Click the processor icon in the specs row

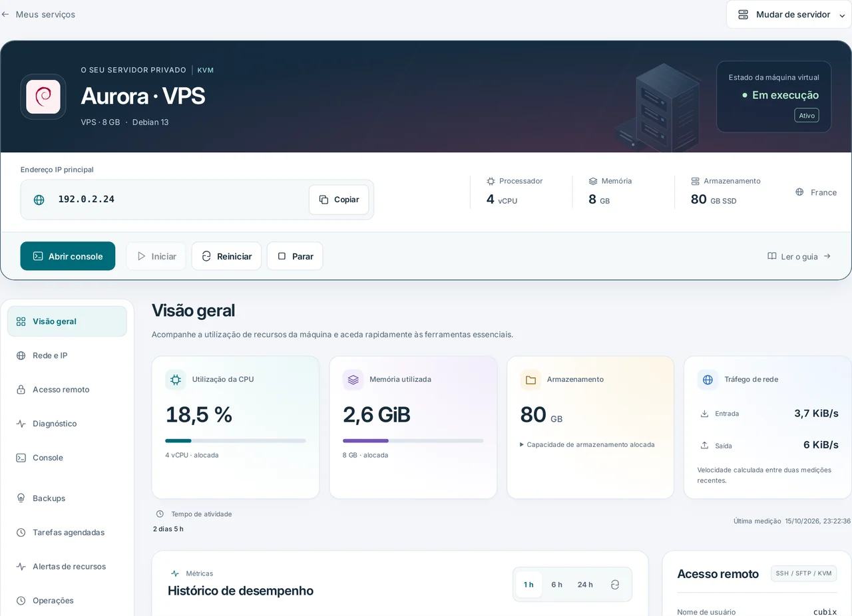pos(491,181)
